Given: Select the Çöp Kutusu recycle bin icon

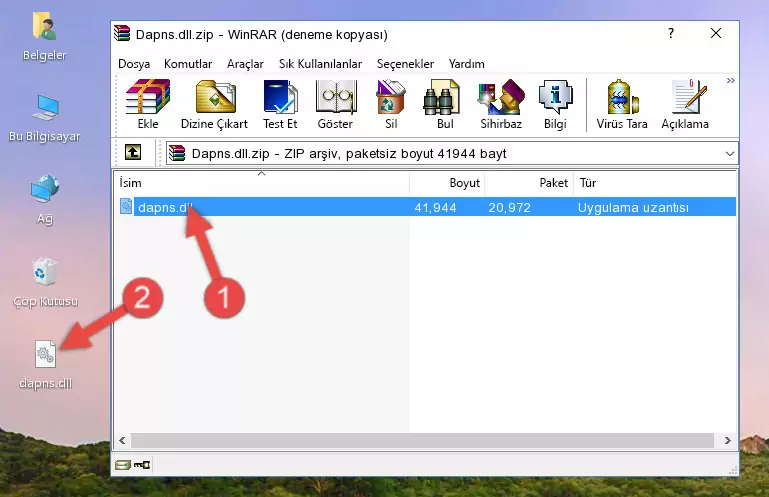Looking at the screenshot, I should pos(45,282).
